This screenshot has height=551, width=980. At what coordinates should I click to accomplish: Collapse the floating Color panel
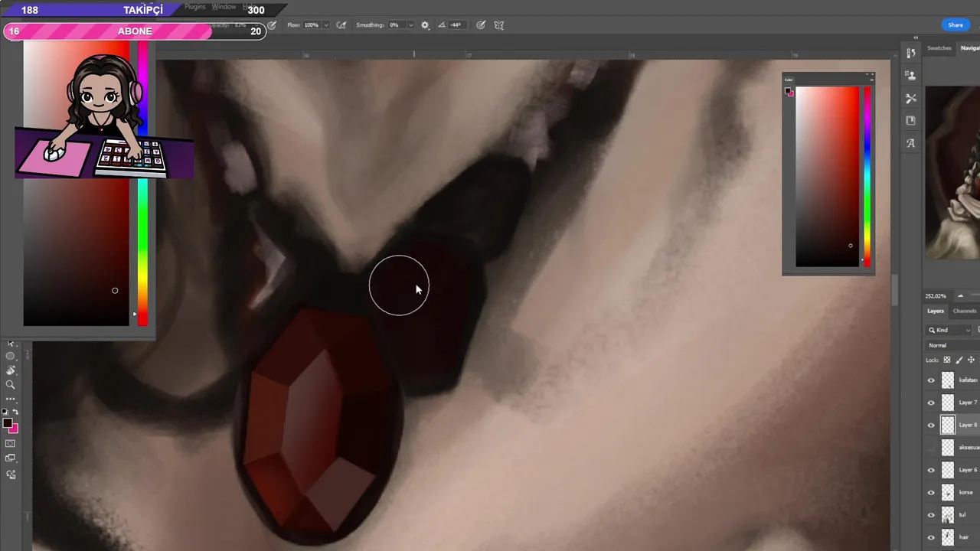(x=867, y=74)
